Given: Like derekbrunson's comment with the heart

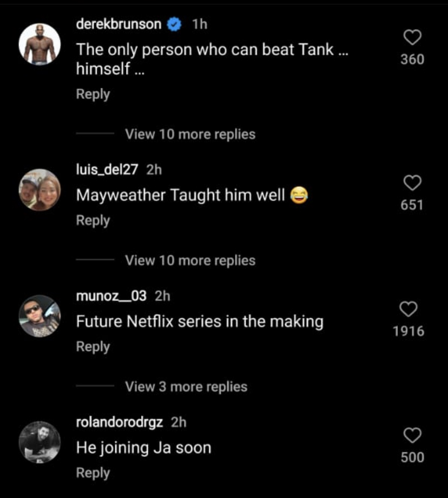Looking at the screenshot, I should pos(412,37).
